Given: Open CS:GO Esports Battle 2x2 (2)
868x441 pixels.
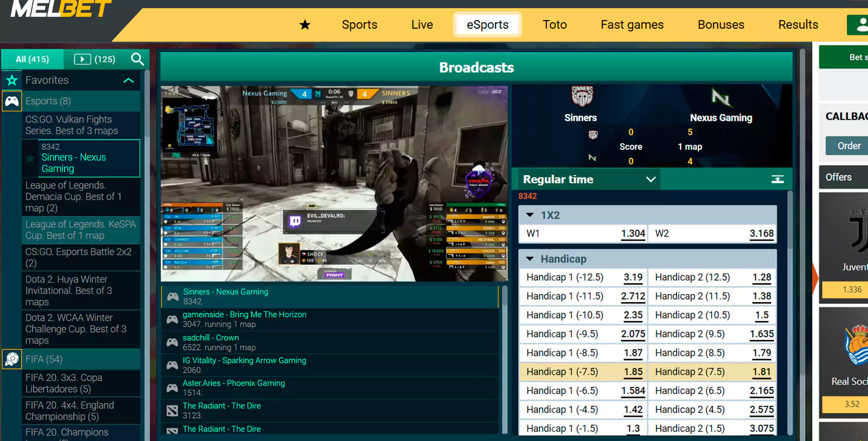Looking at the screenshot, I should coord(81,258).
